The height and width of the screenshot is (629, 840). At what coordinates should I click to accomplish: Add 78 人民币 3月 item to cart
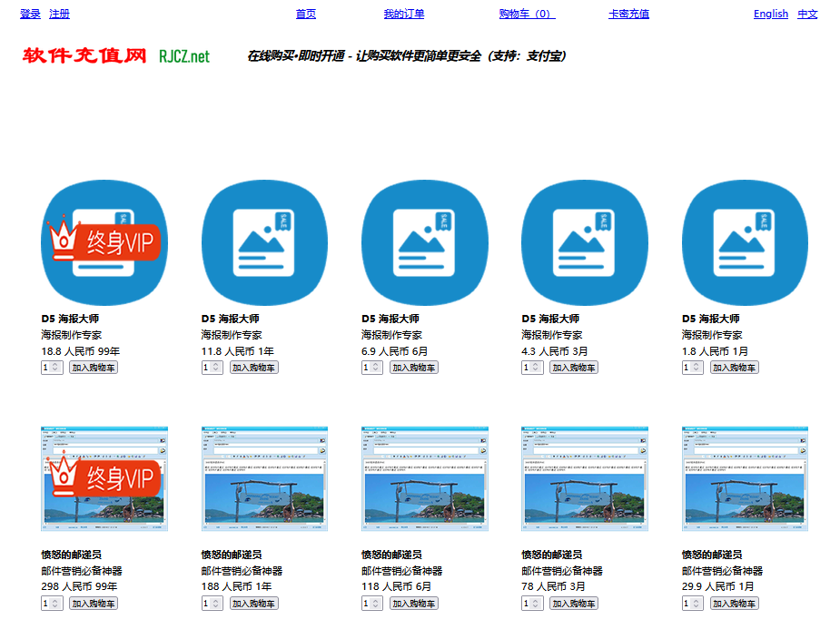tap(574, 604)
